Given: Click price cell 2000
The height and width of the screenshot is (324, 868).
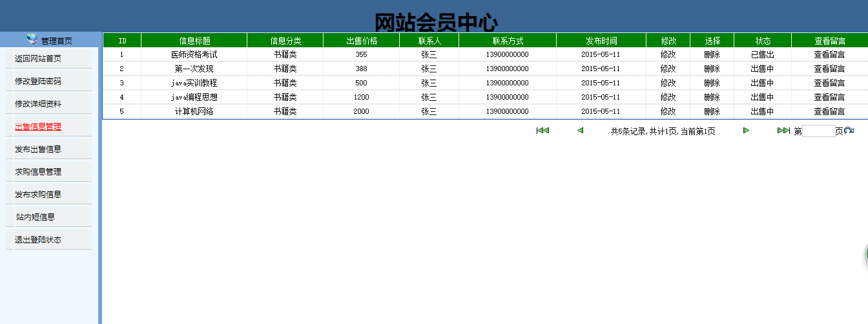Looking at the screenshot, I should (362, 111).
